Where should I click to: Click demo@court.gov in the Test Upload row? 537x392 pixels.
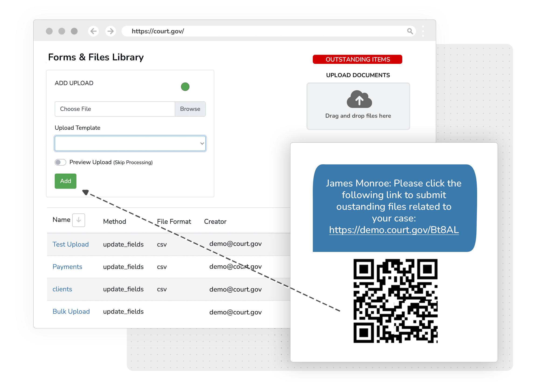pyautogui.click(x=235, y=244)
